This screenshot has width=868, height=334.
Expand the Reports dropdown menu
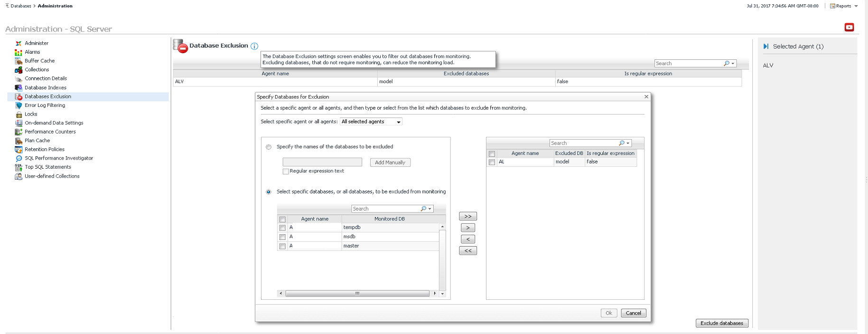coord(844,6)
